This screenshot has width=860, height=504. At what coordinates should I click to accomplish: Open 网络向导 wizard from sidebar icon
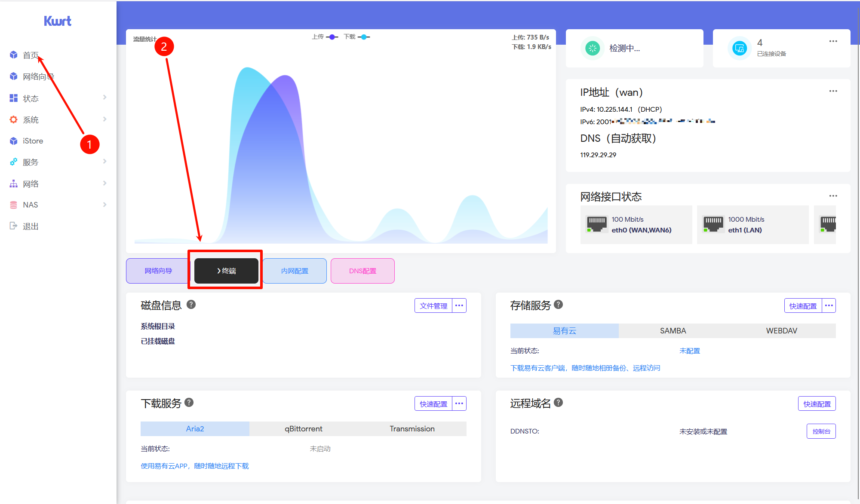(13, 76)
